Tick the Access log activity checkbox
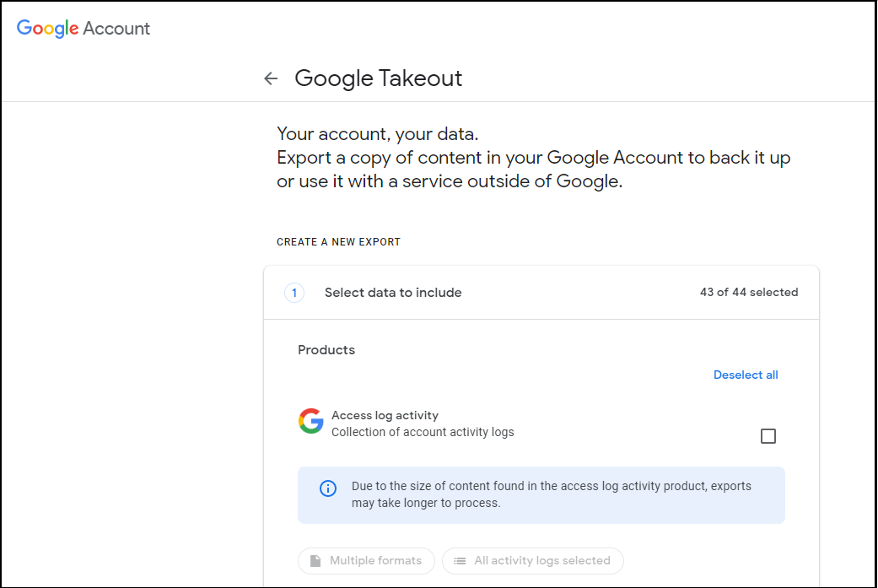The width and height of the screenshot is (878, 588). 768,435
